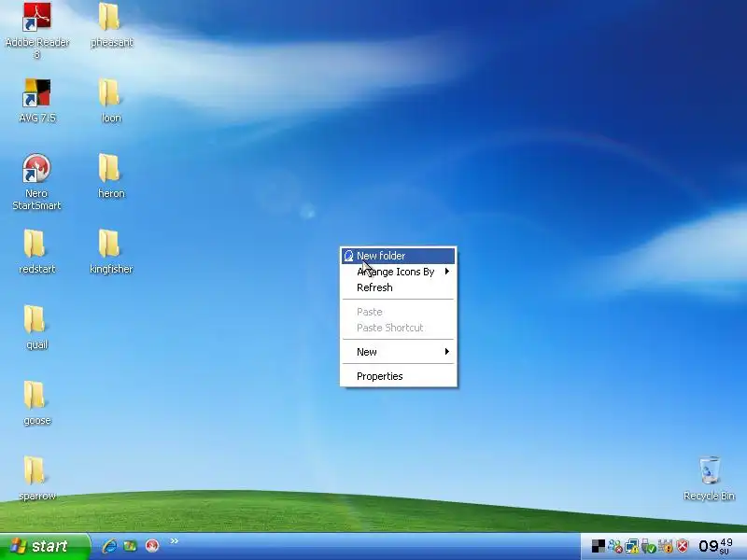The image size is (747, 560).
Task: Select the Recycle Bin icon
Action: (x=709, y=478)
